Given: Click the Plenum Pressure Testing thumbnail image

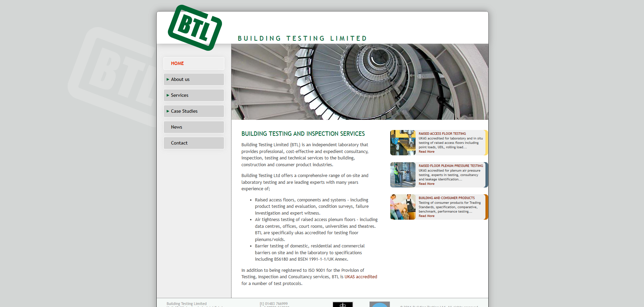Looking at the screenshot, I should pyautogui.click(x=403, y=175).
